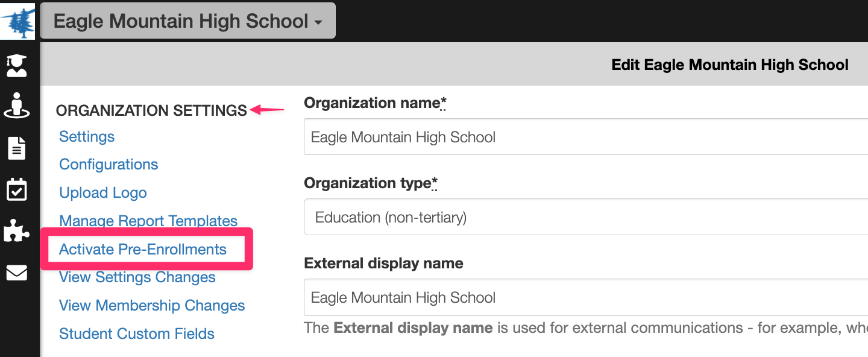
Task: Open the puzzle piece plugins icon
Action: coord(17,230)
